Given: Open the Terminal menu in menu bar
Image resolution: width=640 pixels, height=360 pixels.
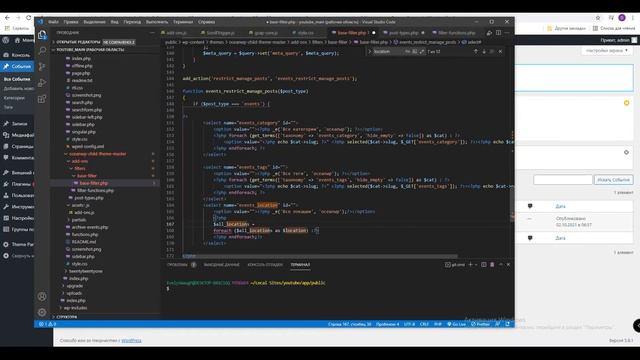Looking at the screenshot, I should tap(183, 22).
